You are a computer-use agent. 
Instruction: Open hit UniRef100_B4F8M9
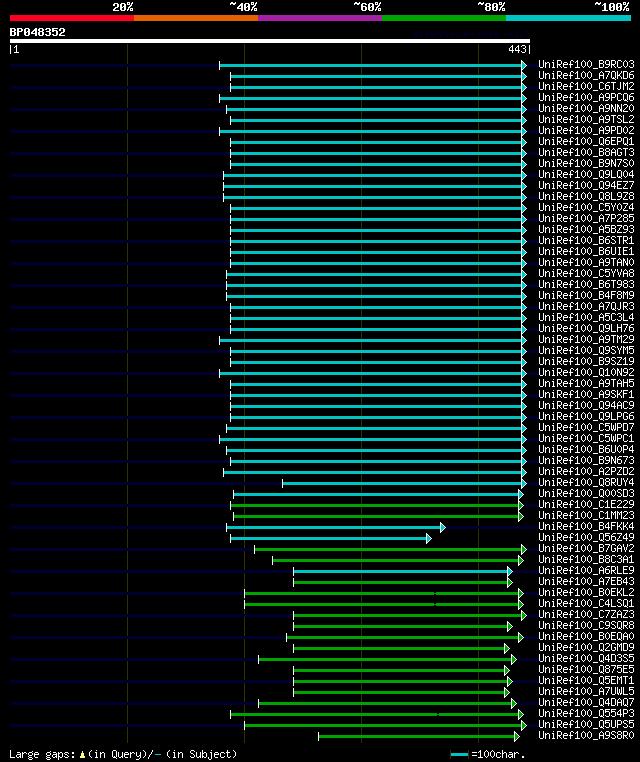tap(586, 295)
